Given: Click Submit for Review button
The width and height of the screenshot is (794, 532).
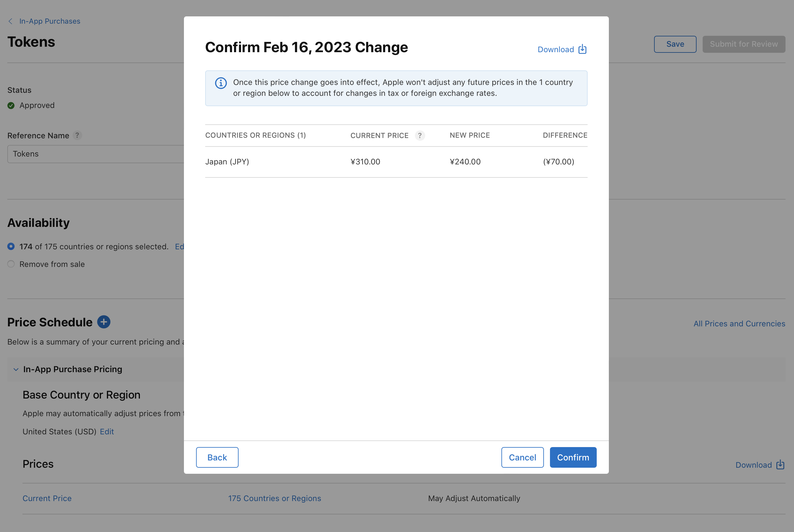Looking at the screenshot, I should pyautogui.click(x=744, y=44).
